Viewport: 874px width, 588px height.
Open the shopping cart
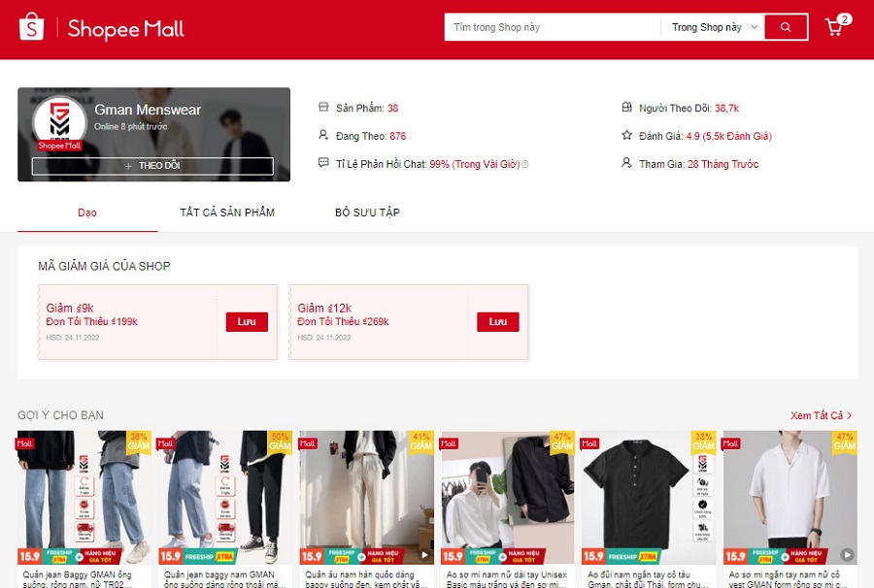(834, 27)
